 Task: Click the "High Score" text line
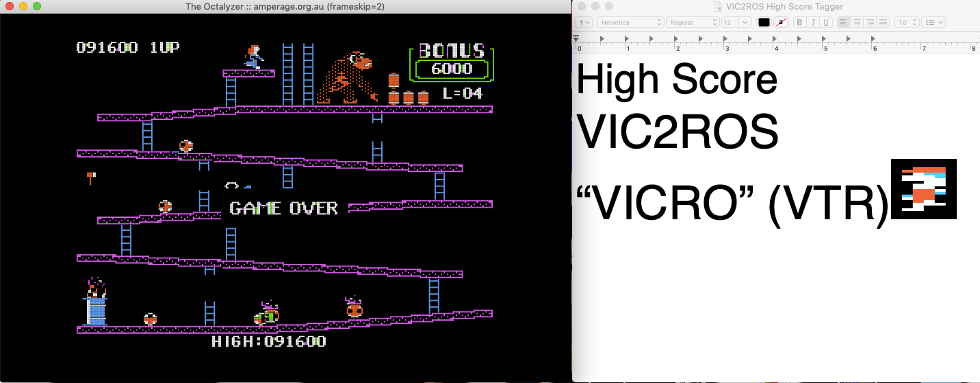click(676, 80)
